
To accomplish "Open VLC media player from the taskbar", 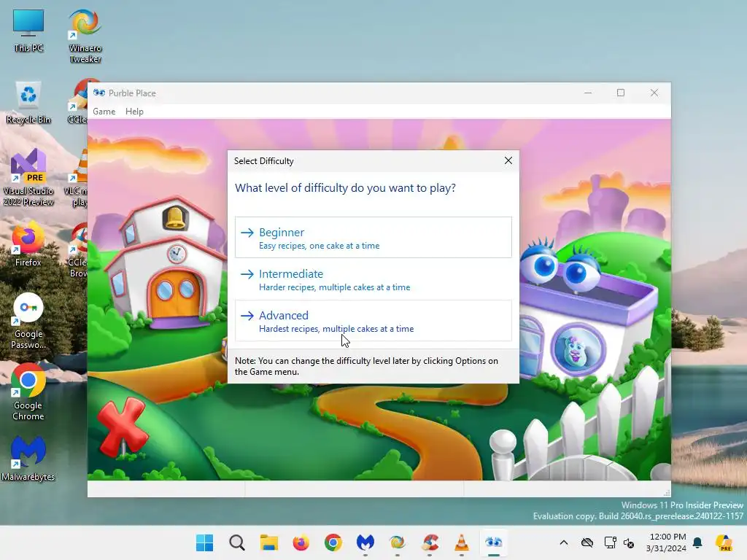I will [461, 542].
